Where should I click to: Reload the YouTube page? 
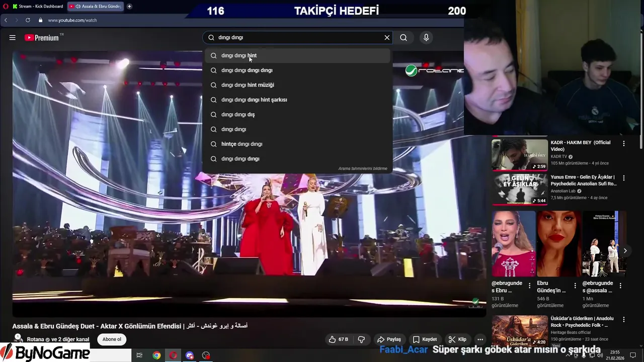28,20
